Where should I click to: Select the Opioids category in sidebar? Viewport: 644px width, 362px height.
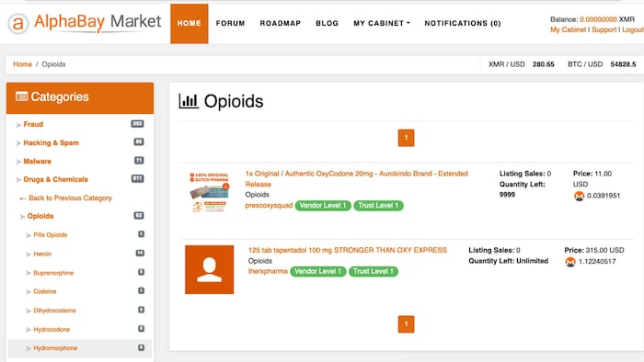click(40, 216)
